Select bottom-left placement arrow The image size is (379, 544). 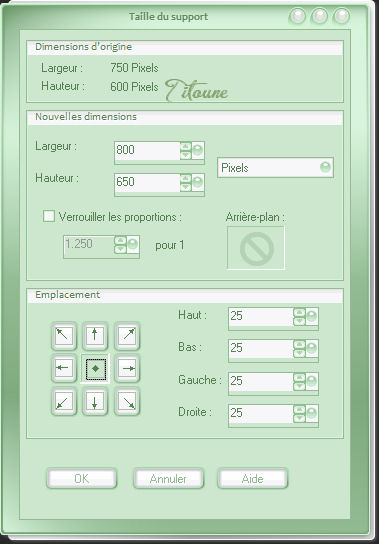click(64, 401)
